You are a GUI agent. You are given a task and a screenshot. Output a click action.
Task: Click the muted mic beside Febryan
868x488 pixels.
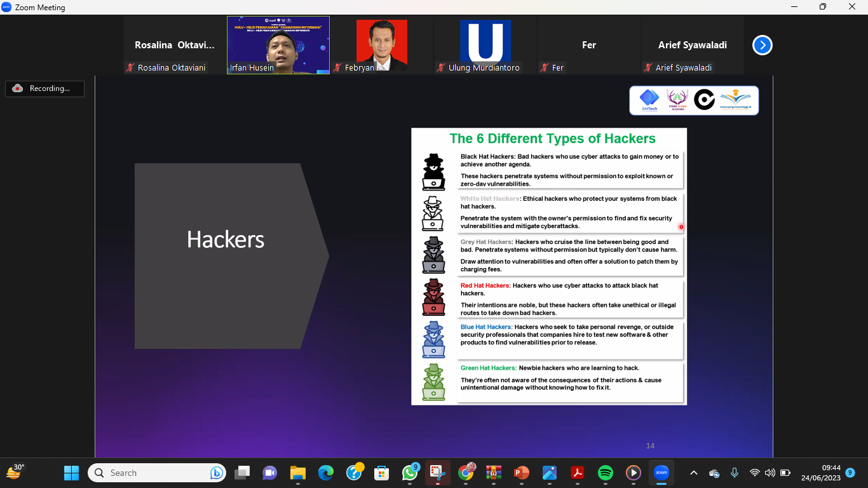(337, 67)
